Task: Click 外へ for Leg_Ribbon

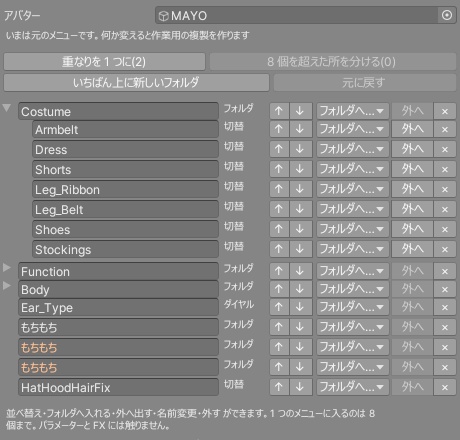Action: pos(412,189)
